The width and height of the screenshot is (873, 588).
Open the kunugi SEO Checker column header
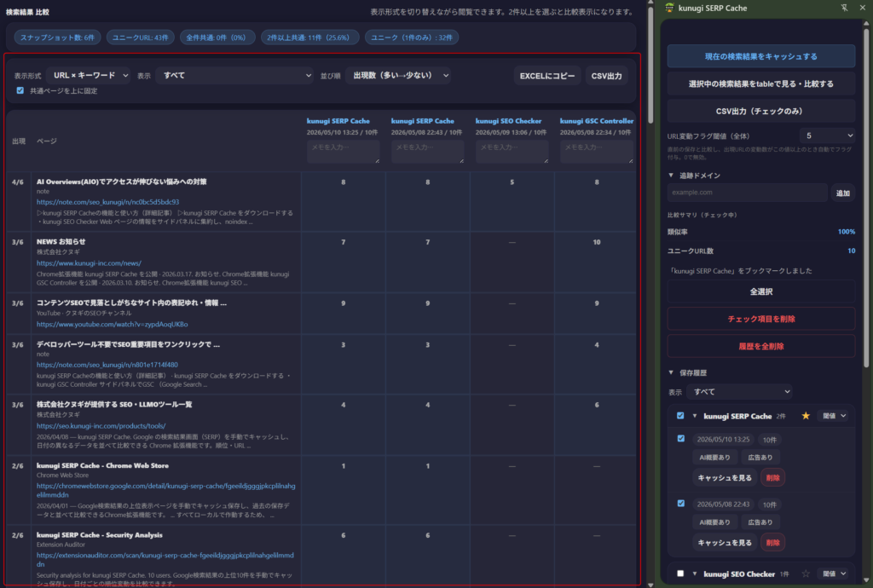[x=508, y=121]
